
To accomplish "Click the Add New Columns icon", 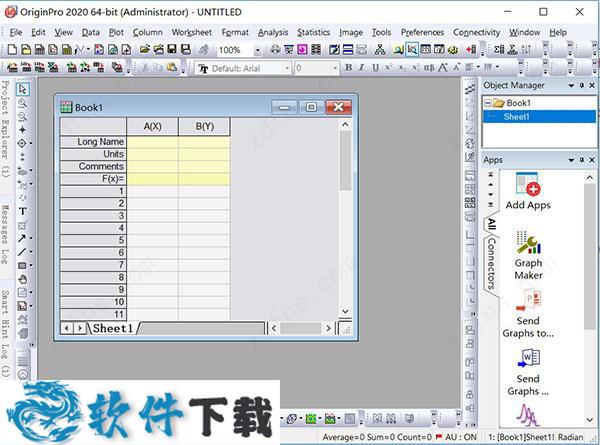I will point(471,49).
